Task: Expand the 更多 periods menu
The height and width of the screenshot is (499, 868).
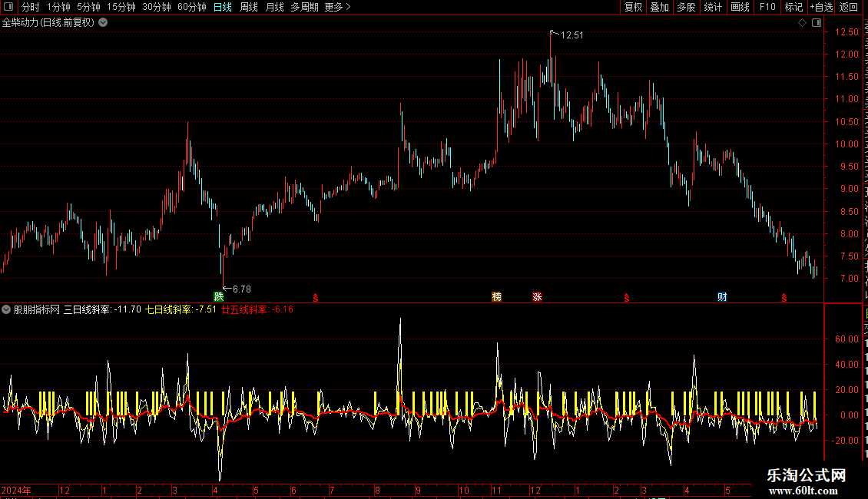Action: coord(337,7)
